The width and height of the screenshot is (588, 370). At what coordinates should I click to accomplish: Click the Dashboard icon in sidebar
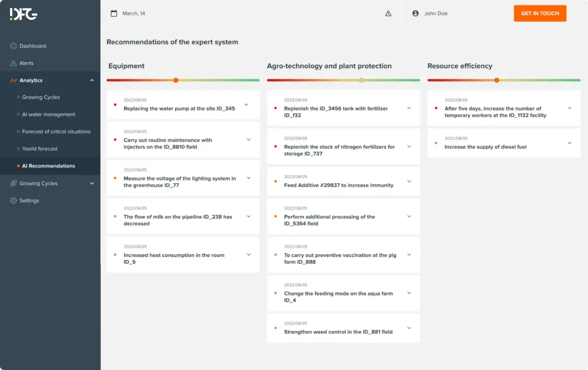pos(13,46)
